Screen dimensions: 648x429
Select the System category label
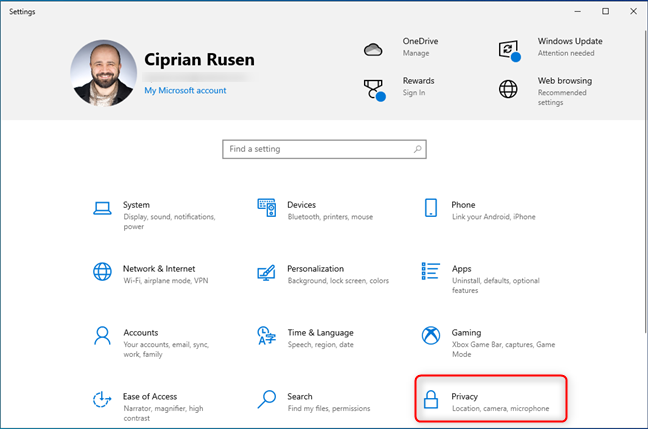[136, 205]
